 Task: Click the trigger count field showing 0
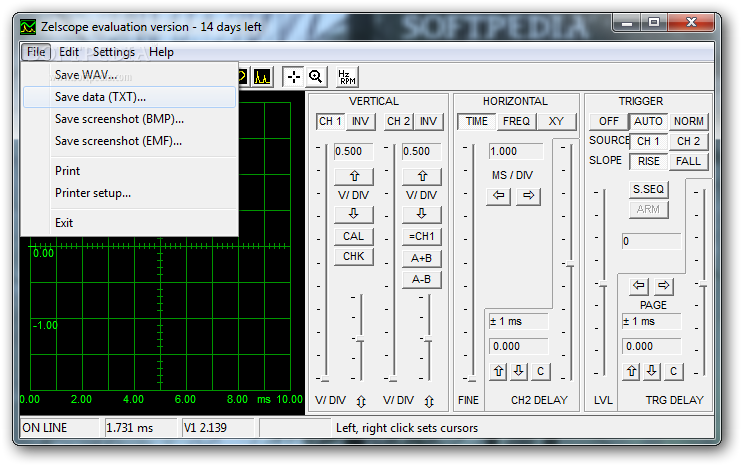coord(652,241)
